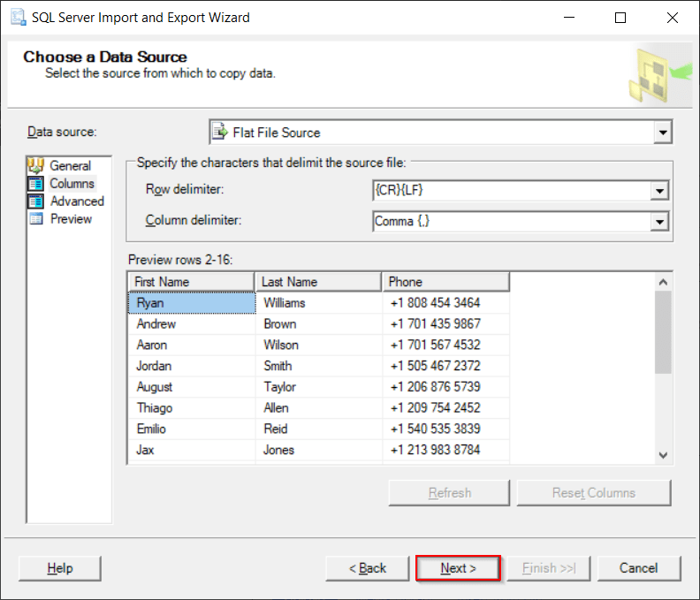The height and width of the screenshot is (600, 700).
Task: Go back with the Back button
Action: point(368,568)
